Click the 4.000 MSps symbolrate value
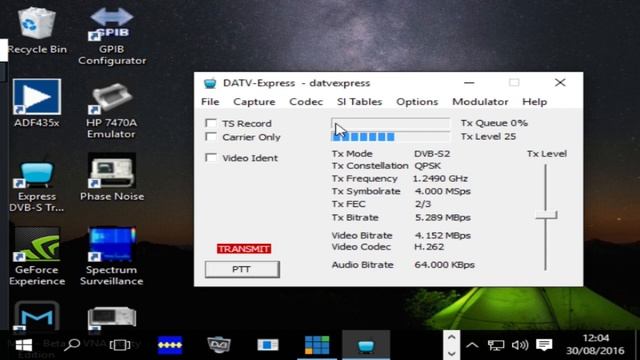Viewport: 640px width, 360px height. [442, 191]
